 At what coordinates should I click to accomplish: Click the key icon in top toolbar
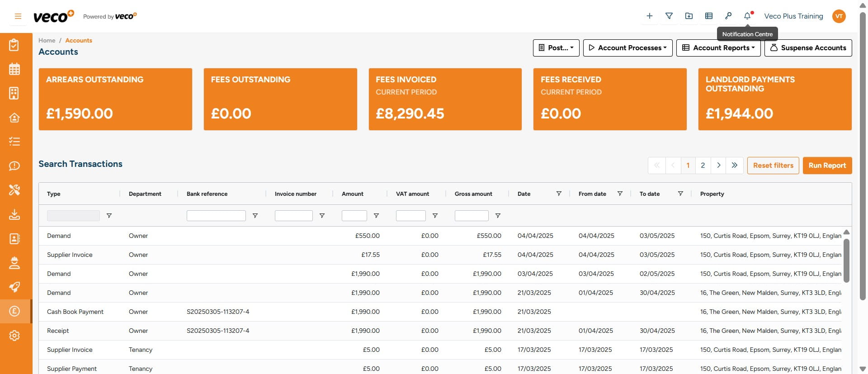click(x=728, y=16)
